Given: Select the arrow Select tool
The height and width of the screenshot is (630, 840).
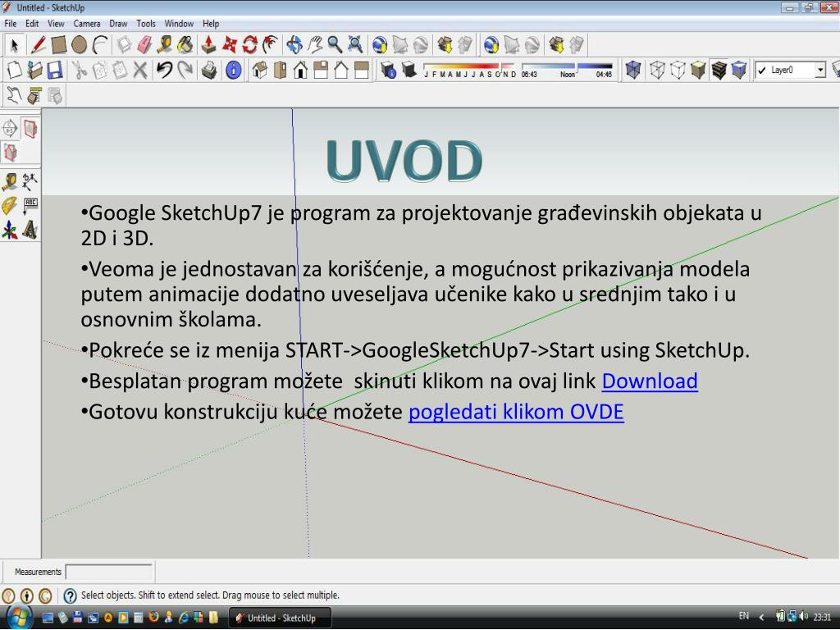Looking at the screenshot, I should (x=15, y=45).
